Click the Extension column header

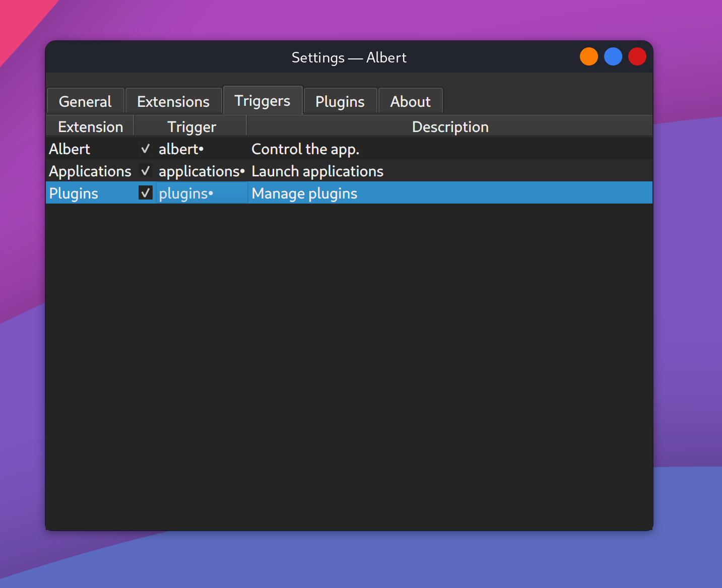[90, 126]
